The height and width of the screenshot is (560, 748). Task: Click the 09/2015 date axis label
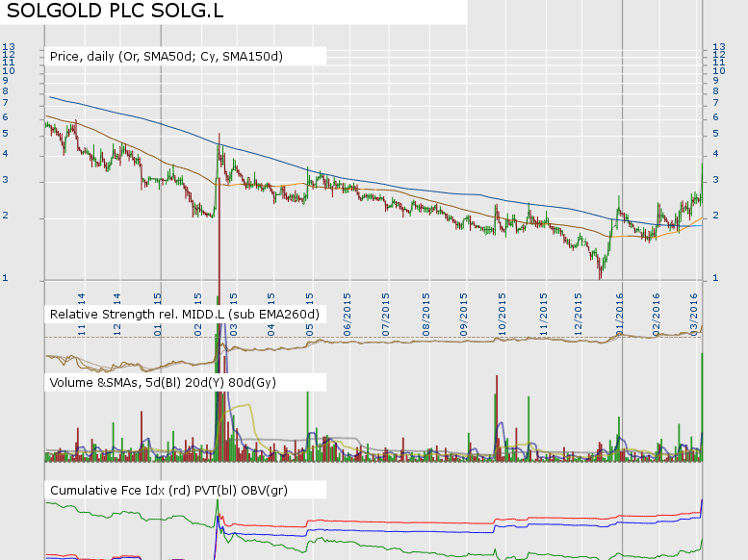[x=463, y=315]
